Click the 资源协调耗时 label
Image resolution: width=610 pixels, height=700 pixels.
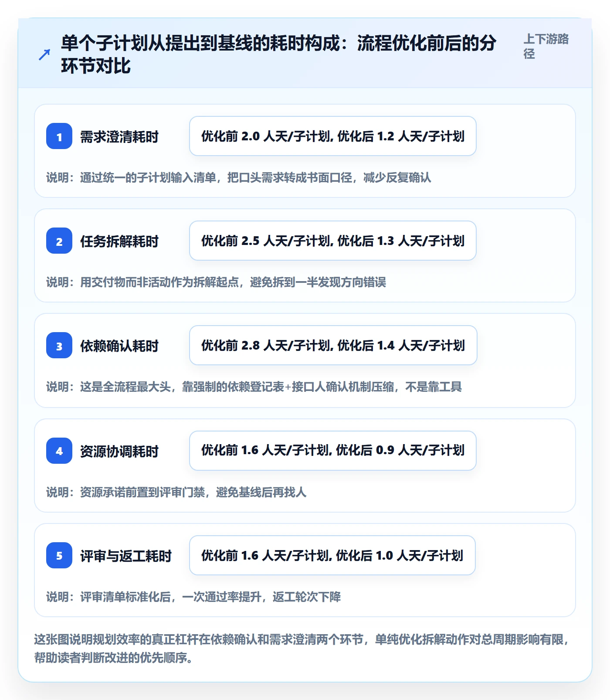pos(119,452)
